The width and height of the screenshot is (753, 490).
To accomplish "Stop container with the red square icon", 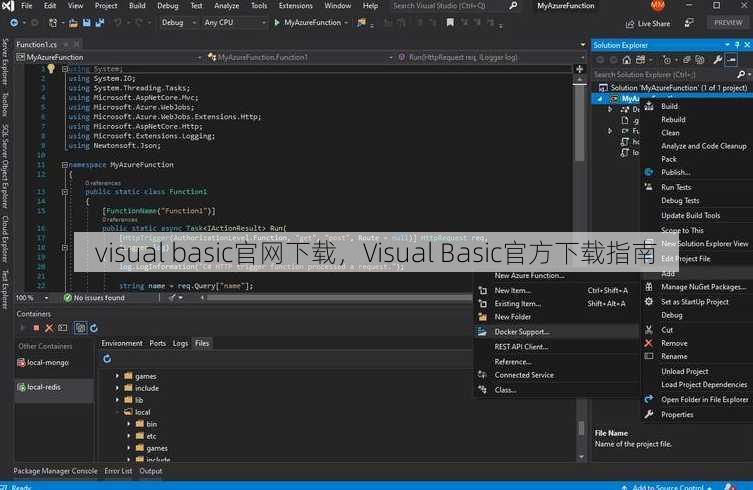I will click(36, 328).
